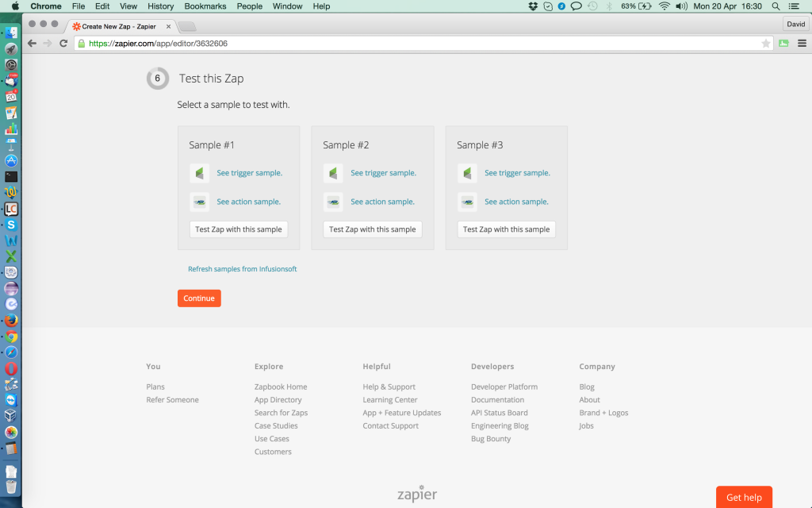
Task: Open Finder from the dock
Action: (11, 33)
